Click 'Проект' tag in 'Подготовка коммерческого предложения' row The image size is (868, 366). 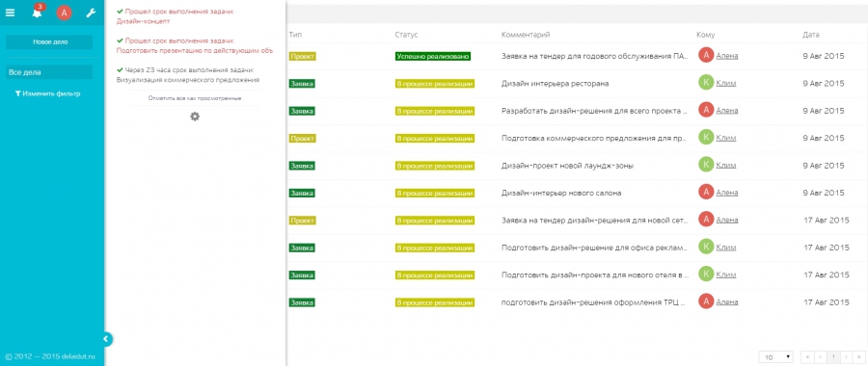pos(302,139)
